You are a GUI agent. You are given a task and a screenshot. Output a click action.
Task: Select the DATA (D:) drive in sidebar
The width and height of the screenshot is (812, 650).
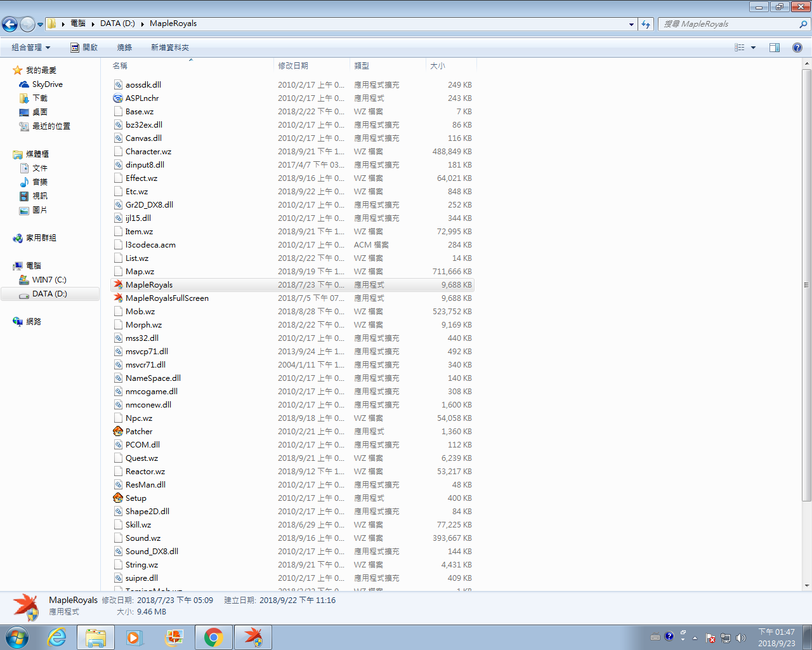(49, 293)
